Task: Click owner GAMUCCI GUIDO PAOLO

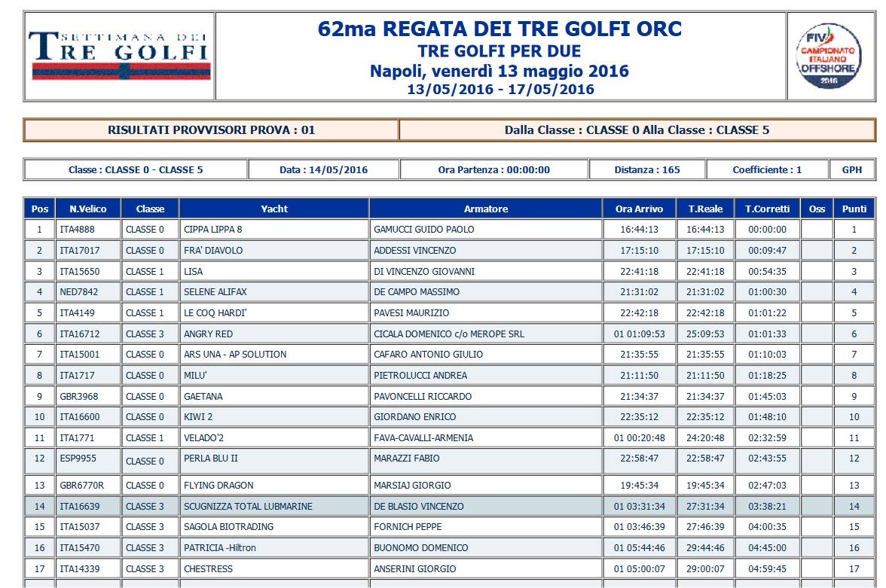Action: 423,230
